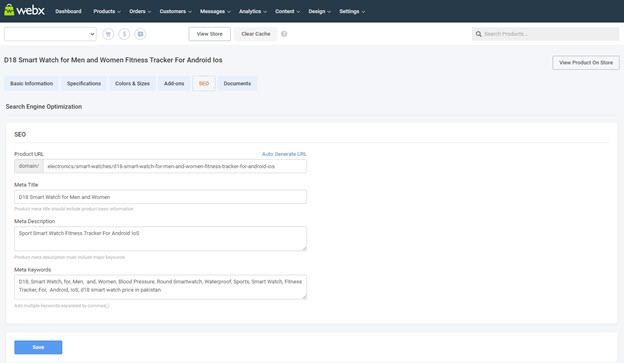Switch to the Basic Information tab

[x=31, y=84]
